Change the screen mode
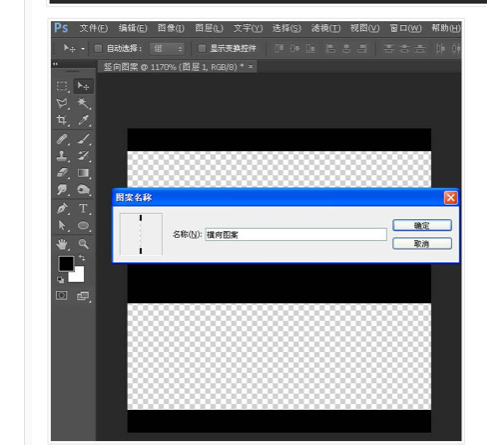 click(x=83, y=296)
